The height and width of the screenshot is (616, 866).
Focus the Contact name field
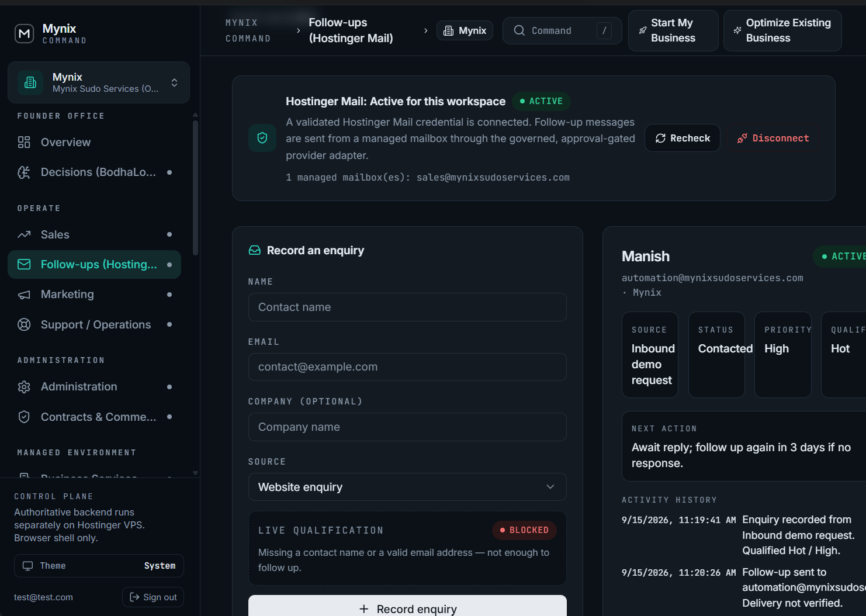point(407,307)
